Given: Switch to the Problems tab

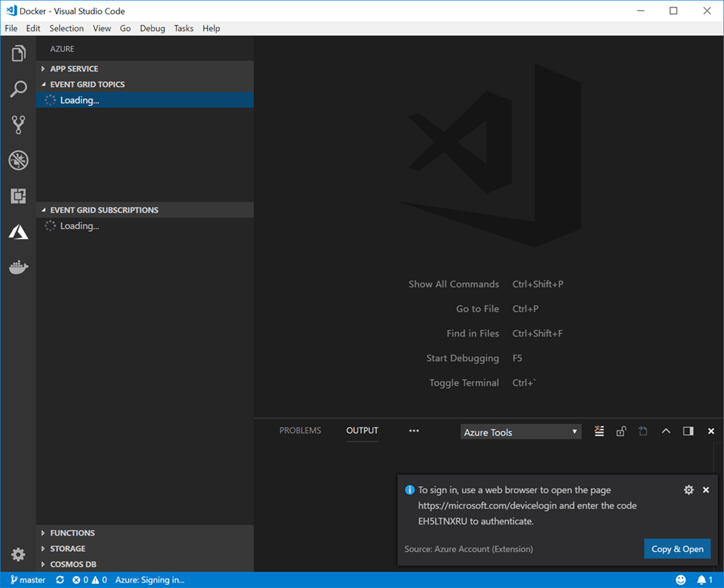Looking at the screenshot, I should click(300, 430).
